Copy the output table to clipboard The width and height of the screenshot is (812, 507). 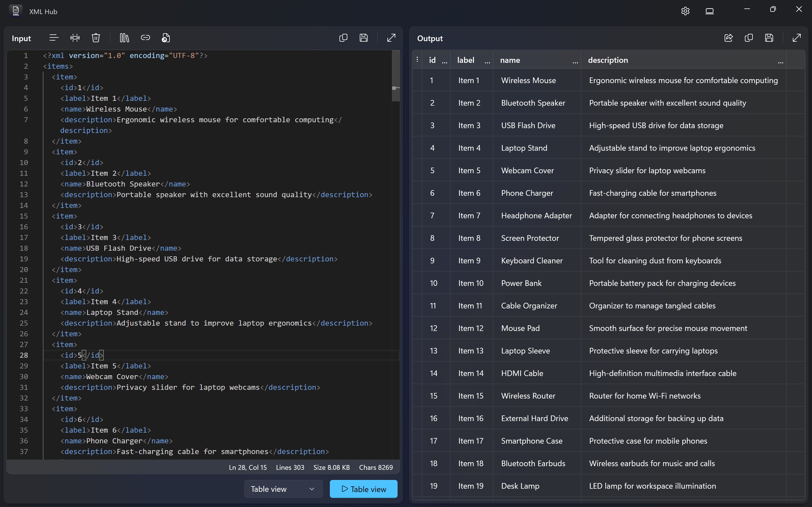pyautogui.click(x=749, y=38)
